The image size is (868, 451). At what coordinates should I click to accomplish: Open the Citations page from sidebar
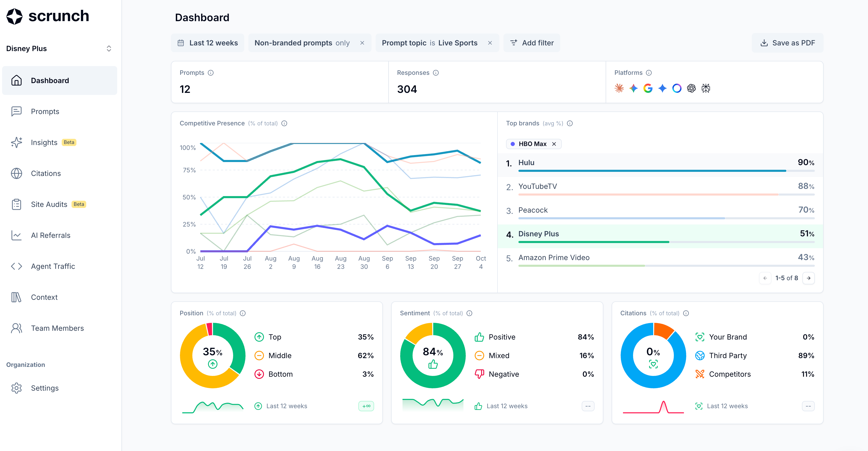(46, 173)
